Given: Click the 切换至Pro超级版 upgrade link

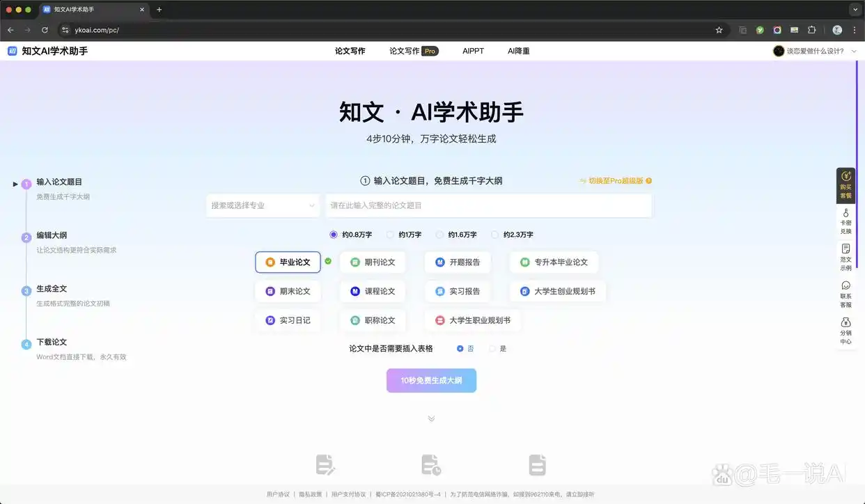Looking at the screenshot, I should 614,180.
